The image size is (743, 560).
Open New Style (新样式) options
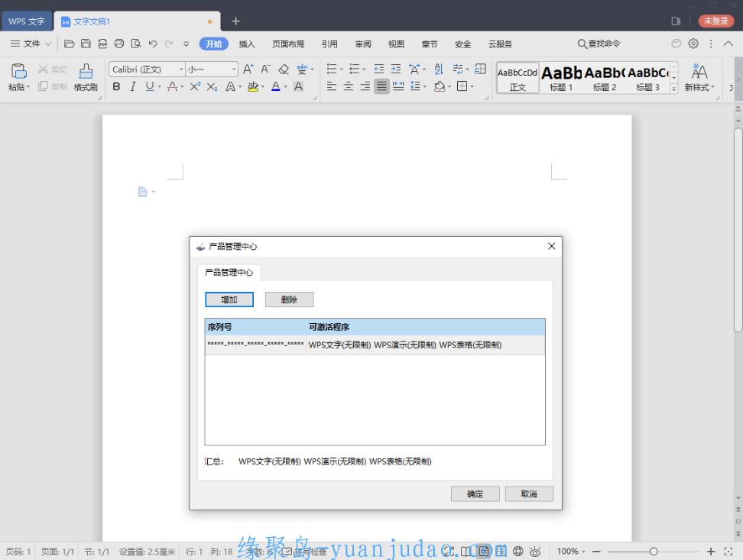(699, 77)
